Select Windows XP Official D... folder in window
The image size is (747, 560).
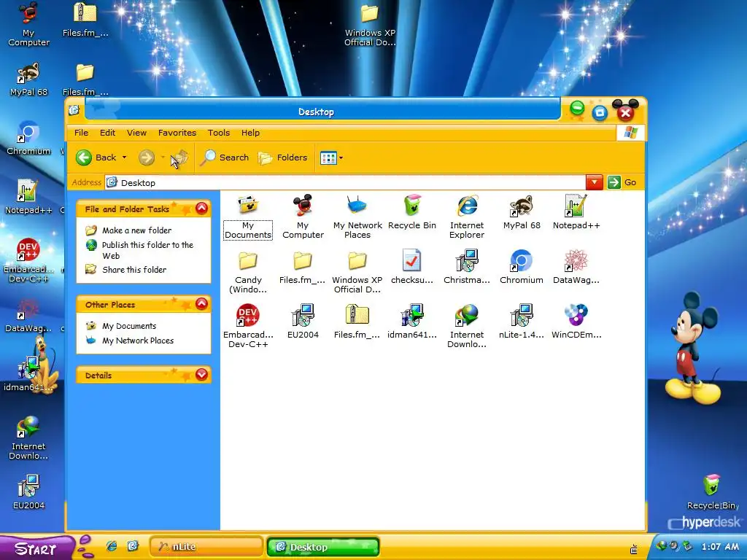click(x=357, y=260)
